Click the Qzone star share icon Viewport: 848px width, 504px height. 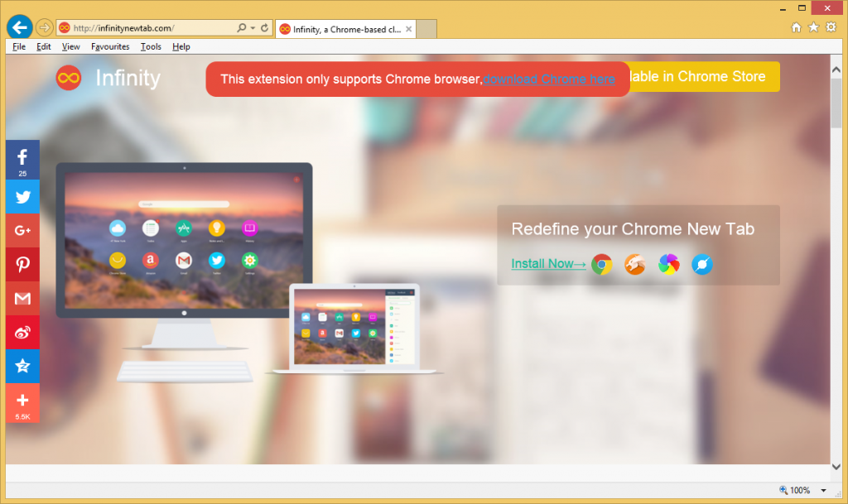point(22,367)
